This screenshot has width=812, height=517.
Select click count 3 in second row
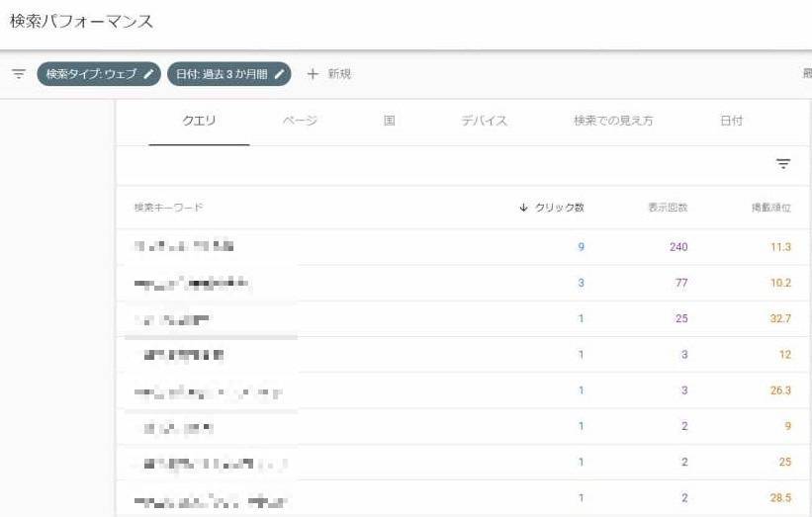pos(581,283)
